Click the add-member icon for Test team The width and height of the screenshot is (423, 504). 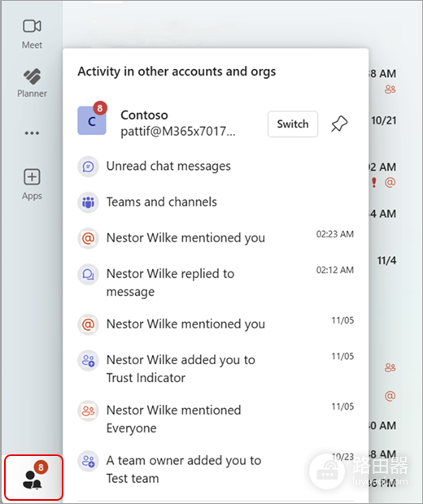(88, 461)
